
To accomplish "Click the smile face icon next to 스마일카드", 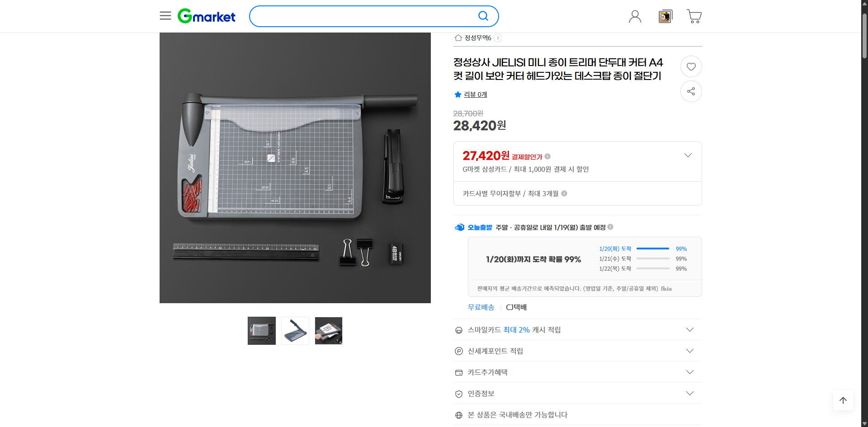I will [459, 330].
